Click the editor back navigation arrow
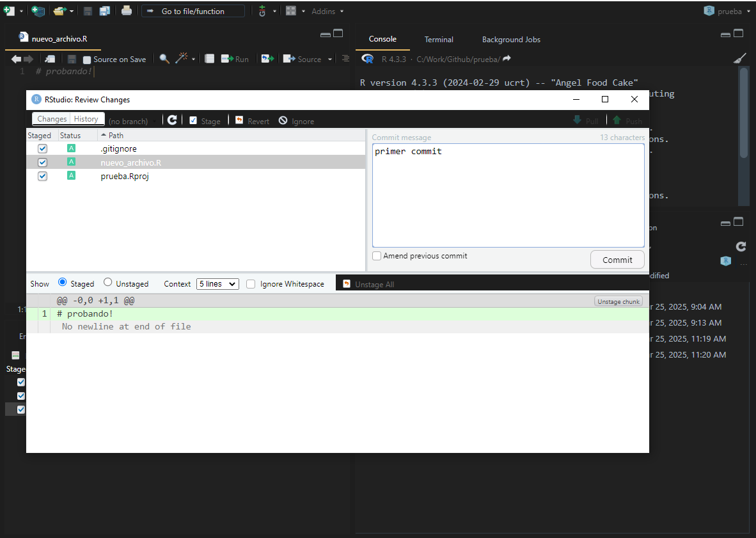Image resolution: width=756 pixels, height=538 pixels. 16,59
